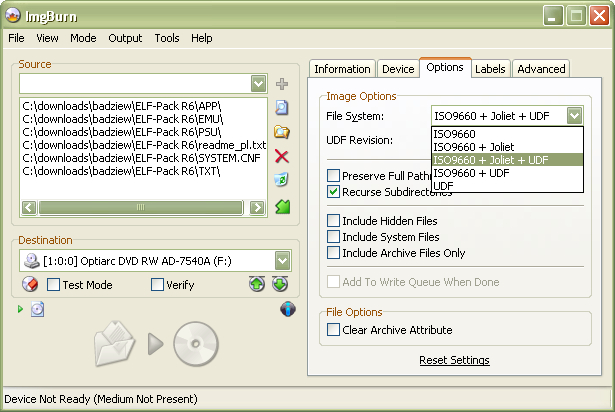Screen dimensions: 615x412
Task: Open the Source path dropdown arrow
Action: (x=258, y=83)
